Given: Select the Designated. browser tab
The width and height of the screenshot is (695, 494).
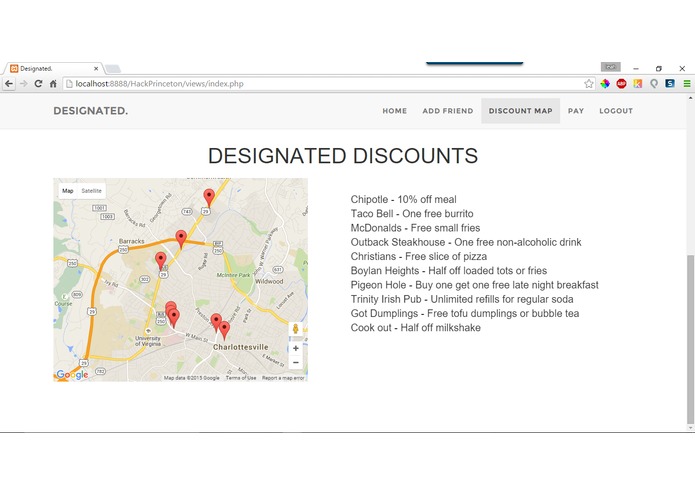Looking at the screenshot, I should (53, 69).
